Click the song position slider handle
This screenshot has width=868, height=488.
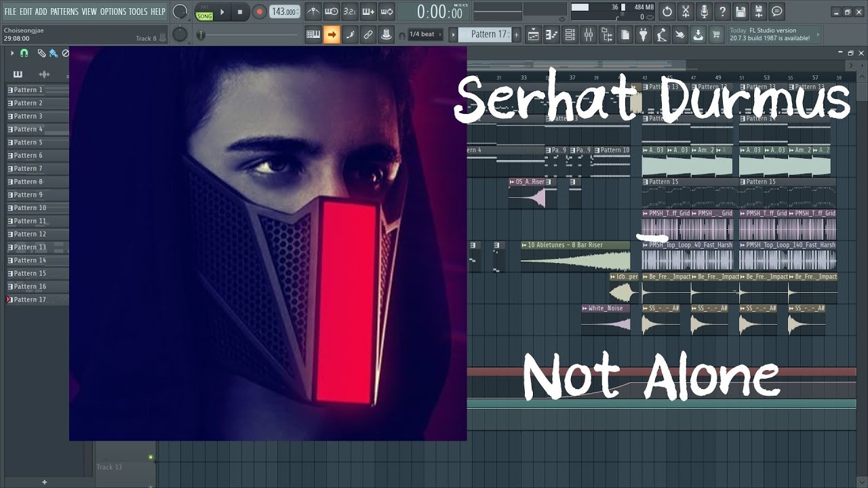pos(201,35)
